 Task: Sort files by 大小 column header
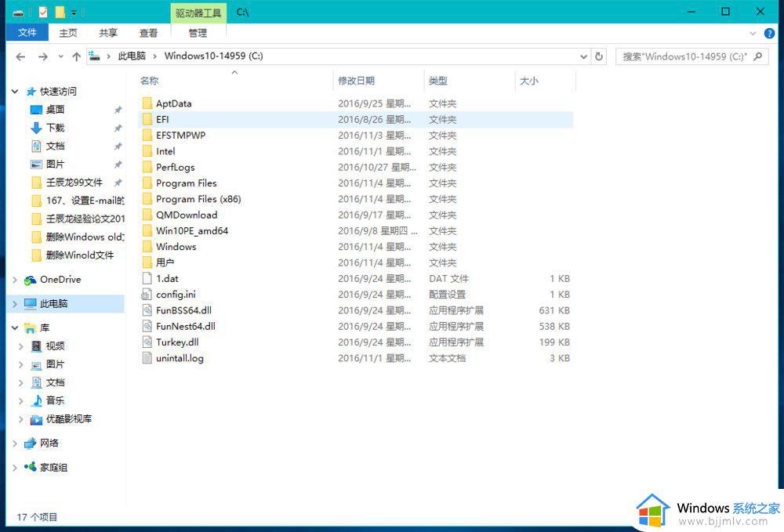[546, 81]
